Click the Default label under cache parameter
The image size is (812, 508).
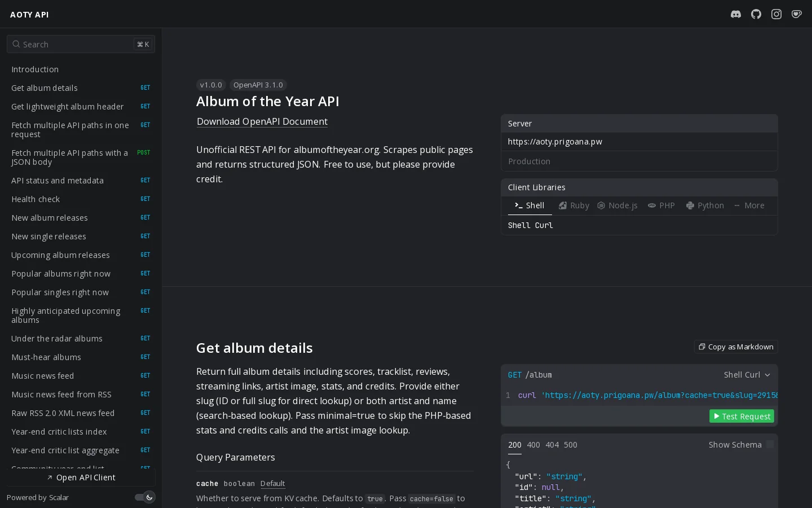[x=272, y=484]
